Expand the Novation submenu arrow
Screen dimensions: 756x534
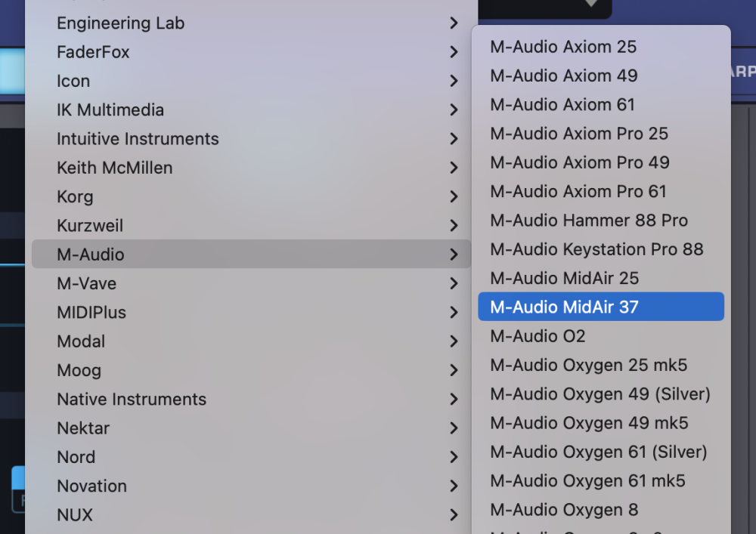coord(454,486)
